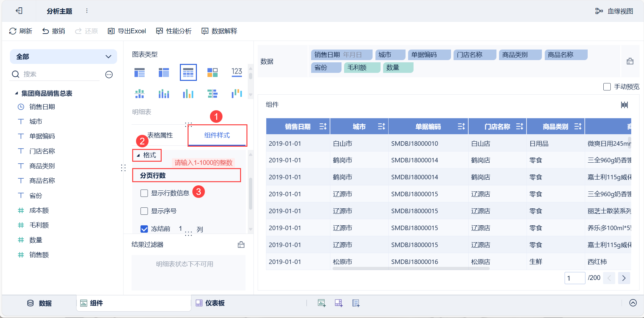Enable the 手动预览 checkbox

coord(607,87)
